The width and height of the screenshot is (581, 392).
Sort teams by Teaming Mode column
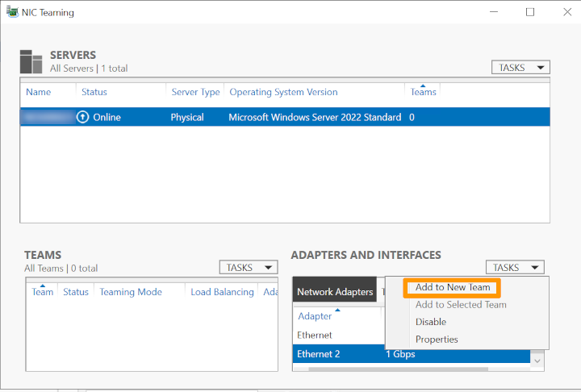click(131, 292)
